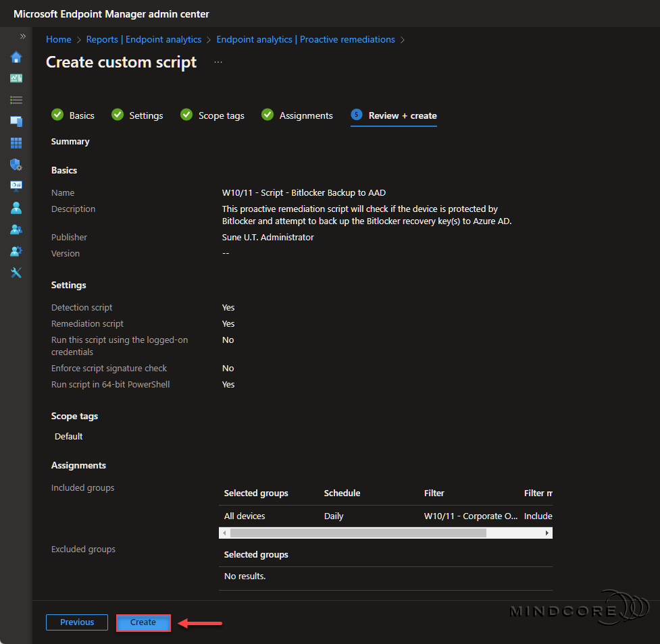Open the ellipsis menu next to Create custom script
The width and height of the screenshot is (660, 644).
pos(218,63)
